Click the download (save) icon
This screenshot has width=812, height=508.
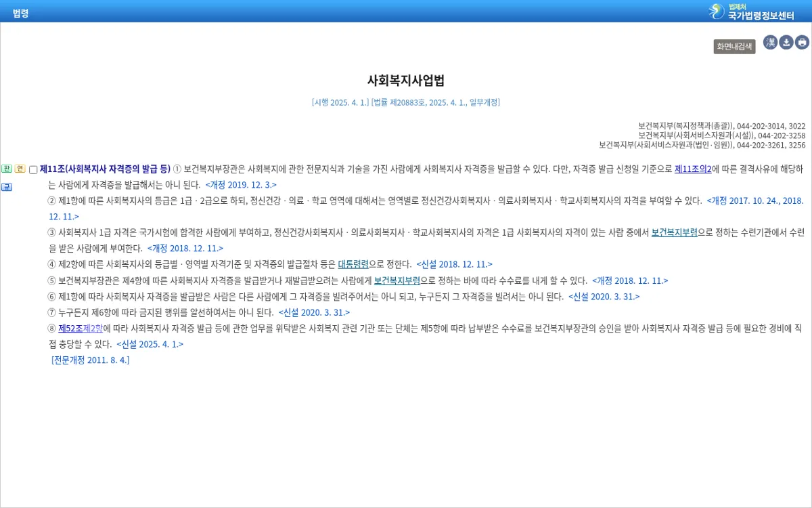coord(786,43)
